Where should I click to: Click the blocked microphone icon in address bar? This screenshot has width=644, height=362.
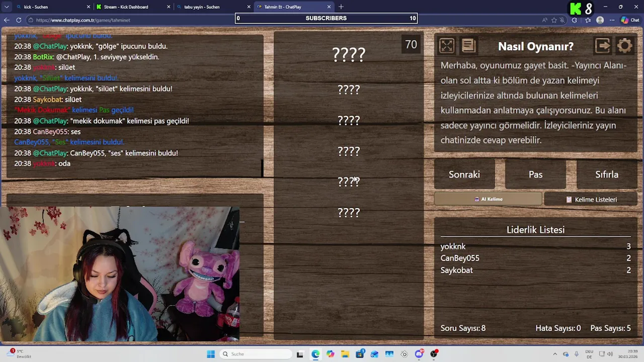tap(561, 20)
